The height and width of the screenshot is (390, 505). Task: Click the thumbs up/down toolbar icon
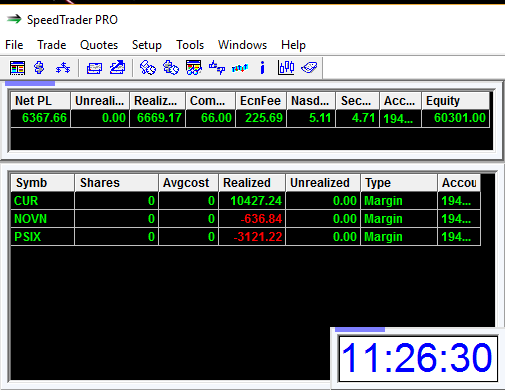point(217,68)
